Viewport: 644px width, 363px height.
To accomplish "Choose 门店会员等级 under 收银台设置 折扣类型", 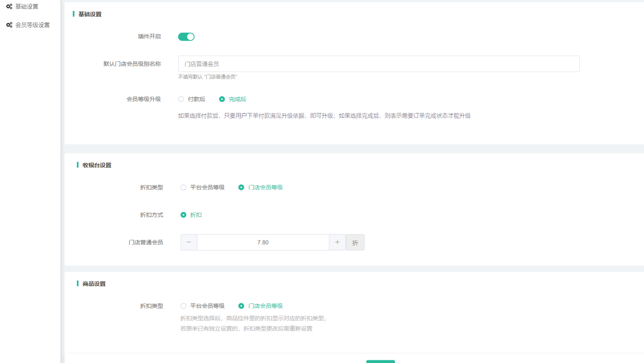I will pyautogui.click(x=241, y=188).
